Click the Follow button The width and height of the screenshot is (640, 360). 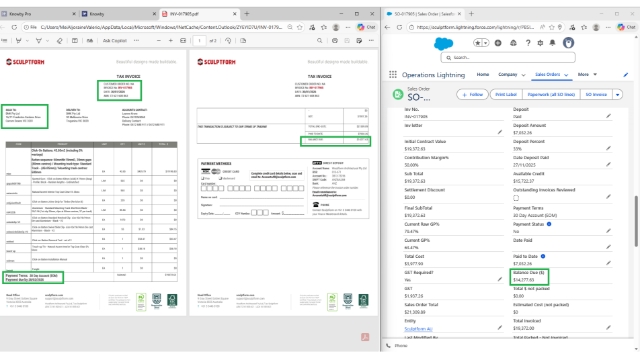472,94
